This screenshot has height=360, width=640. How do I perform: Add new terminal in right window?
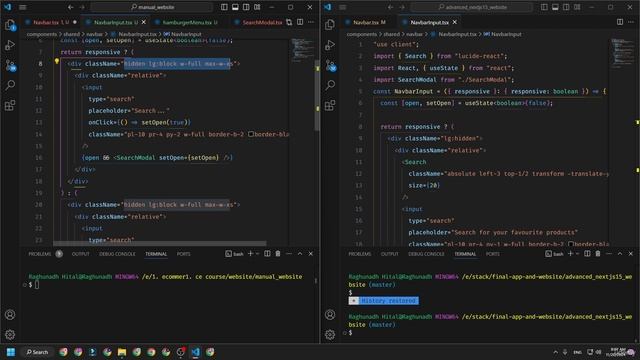570,253
